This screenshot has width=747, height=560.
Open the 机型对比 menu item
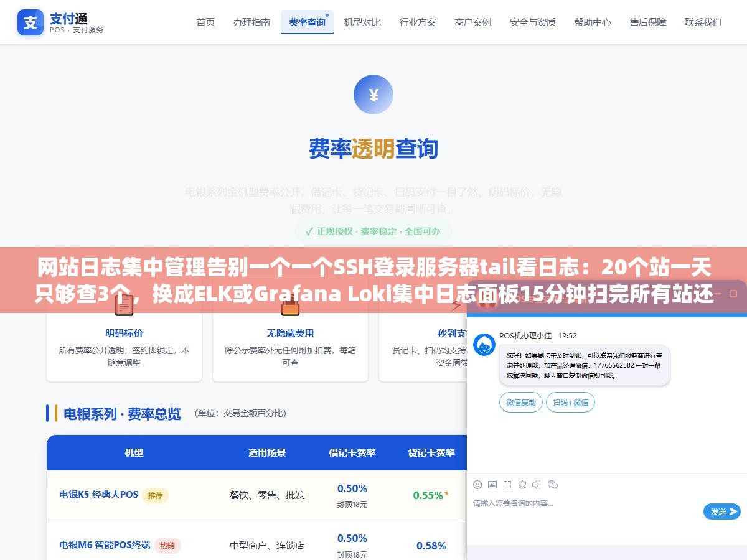click(362, 22)
